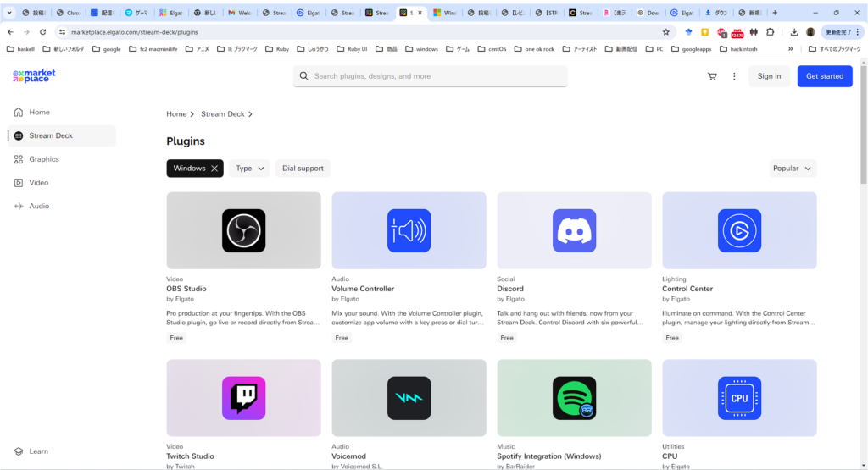Screen dimensions: 868x470
Task: Click the Elgato Marketplace logo
Action: tap(34, 75)
